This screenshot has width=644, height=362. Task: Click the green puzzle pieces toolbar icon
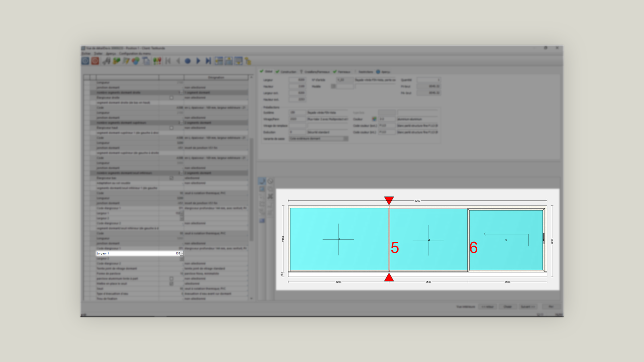click(116, 61)
